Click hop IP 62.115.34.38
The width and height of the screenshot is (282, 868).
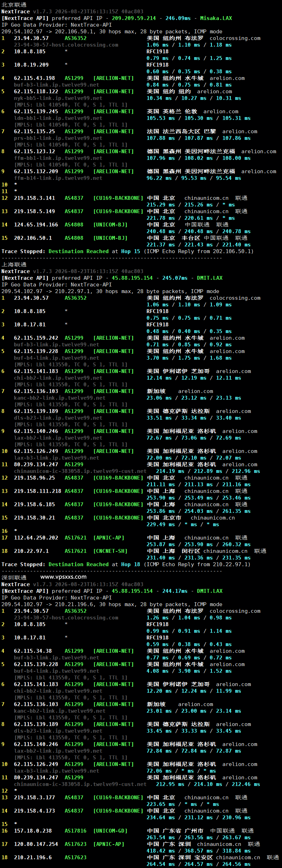33,651
